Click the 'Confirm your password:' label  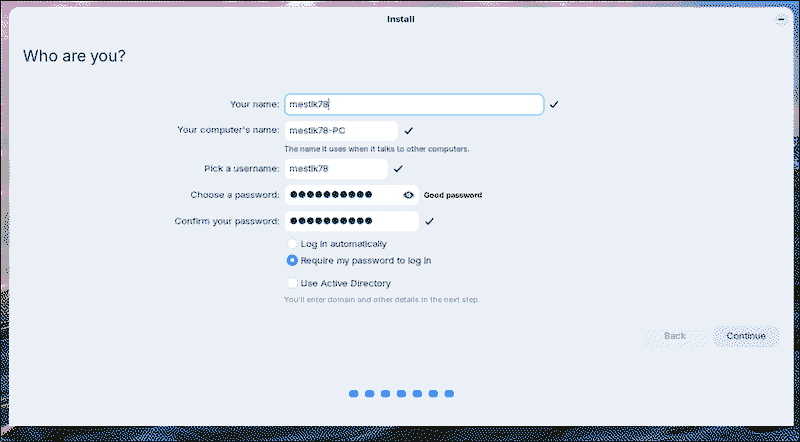[227, 222]
